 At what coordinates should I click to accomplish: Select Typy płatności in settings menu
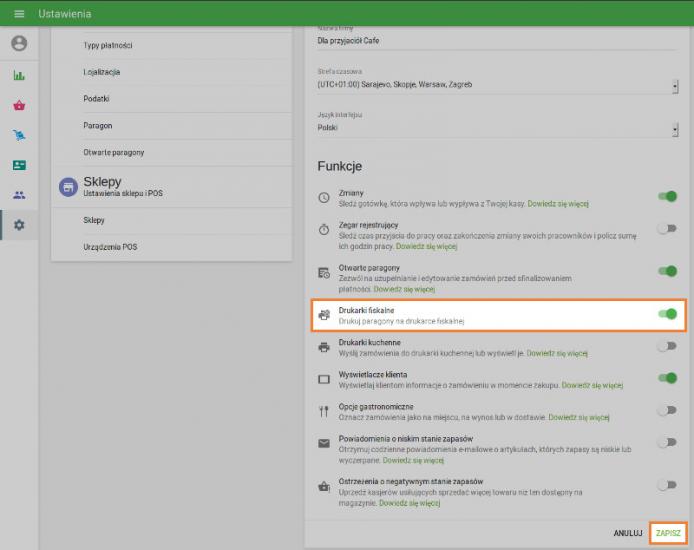[108, 46]
